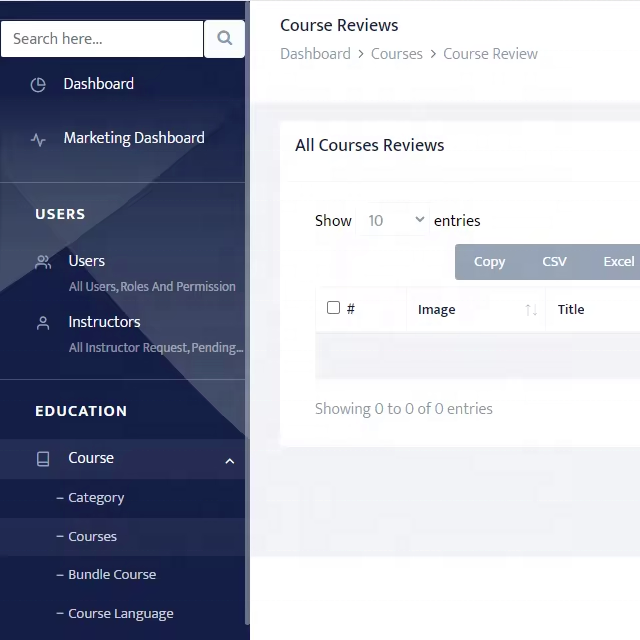Go to Dashboard via breadcrumb link

315,54
